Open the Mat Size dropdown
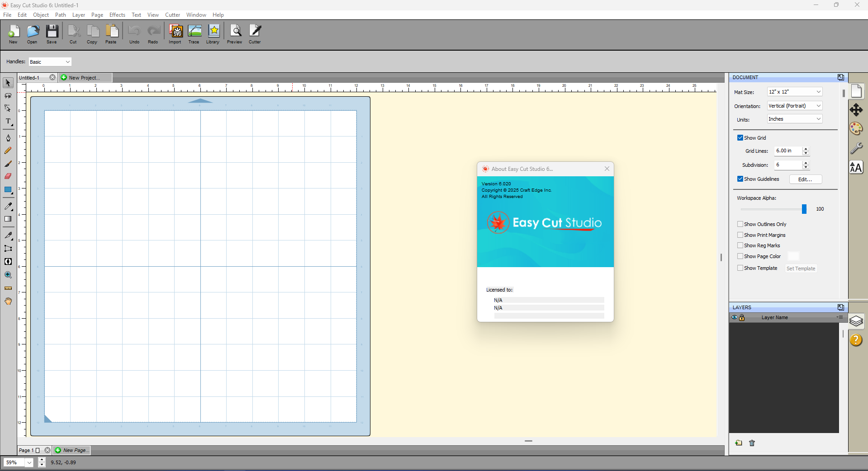 coord(795,92)
